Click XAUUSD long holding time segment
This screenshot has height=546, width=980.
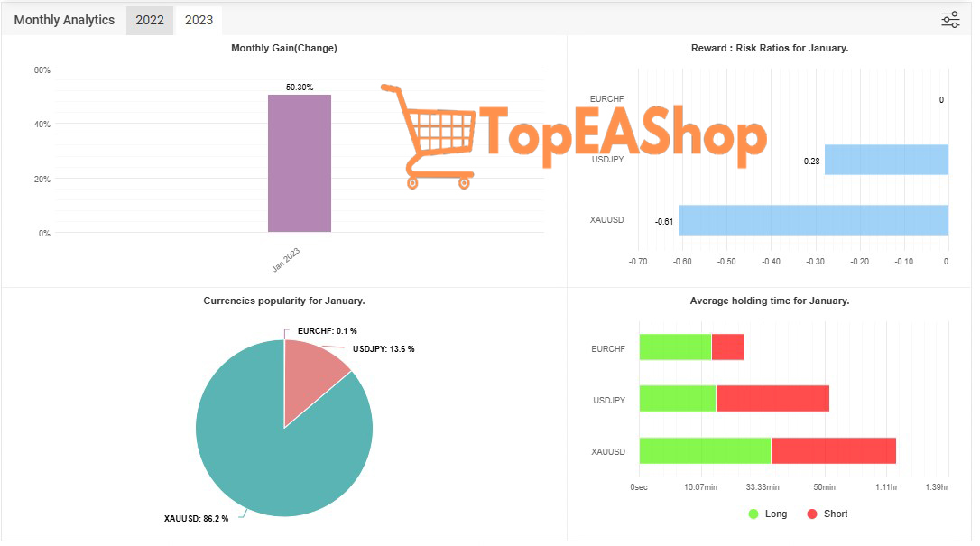705,451
